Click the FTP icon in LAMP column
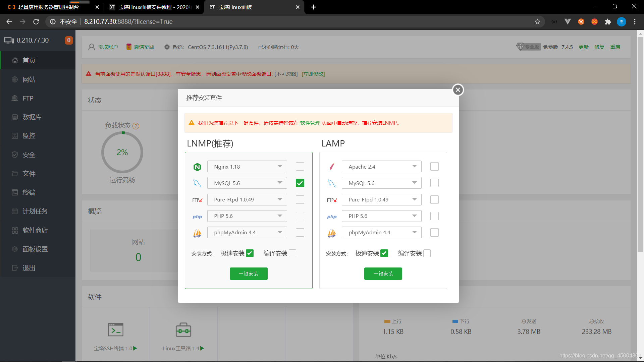The image size is (644, 362). click(332, 200)
